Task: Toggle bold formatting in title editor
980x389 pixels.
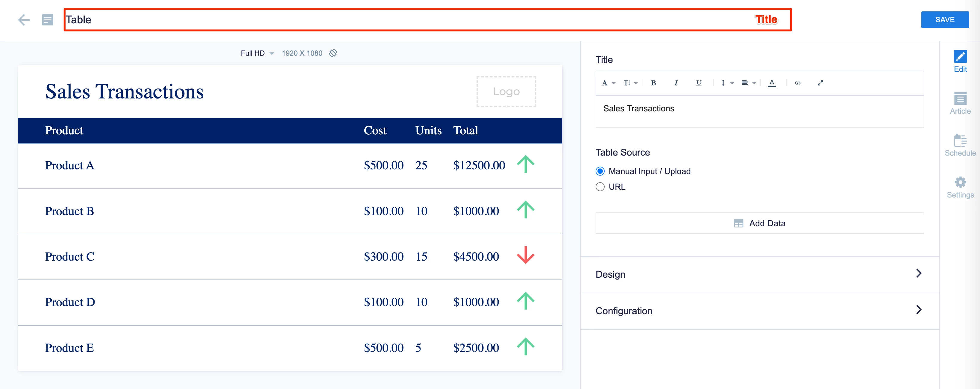Action: point(653,83)
